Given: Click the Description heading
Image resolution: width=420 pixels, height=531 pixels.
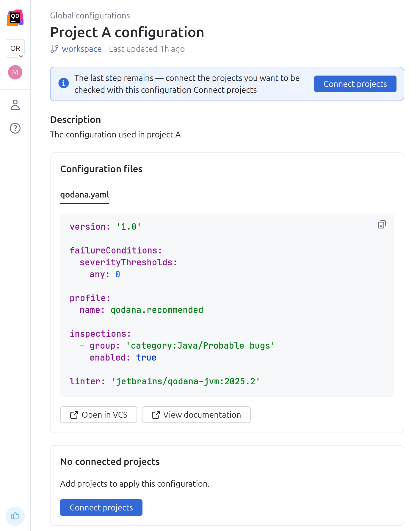Looking at the screenshot, I should 76,120.
